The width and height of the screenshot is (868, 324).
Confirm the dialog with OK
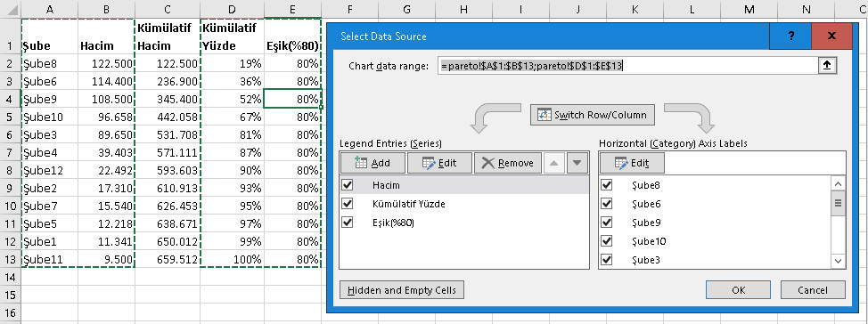coord(739,289)
